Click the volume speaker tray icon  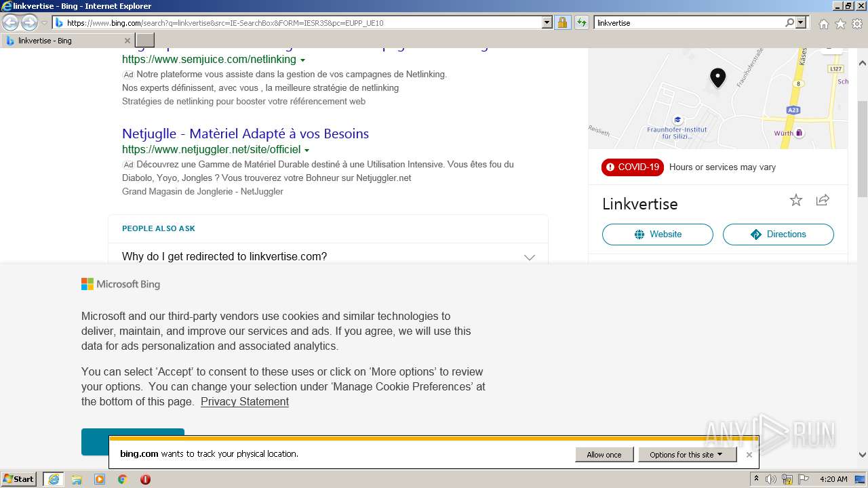(x=772, y=479)
